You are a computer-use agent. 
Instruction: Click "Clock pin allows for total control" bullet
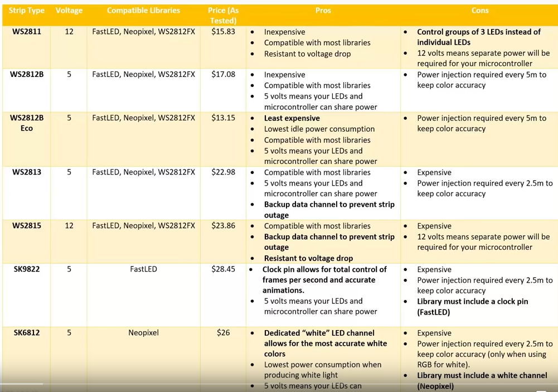coord(324,280)
